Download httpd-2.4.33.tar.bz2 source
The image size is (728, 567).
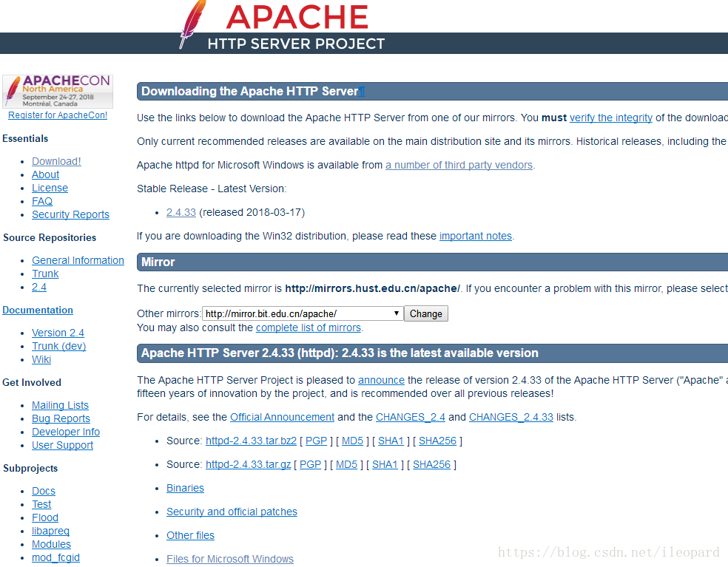click(252, 441)
